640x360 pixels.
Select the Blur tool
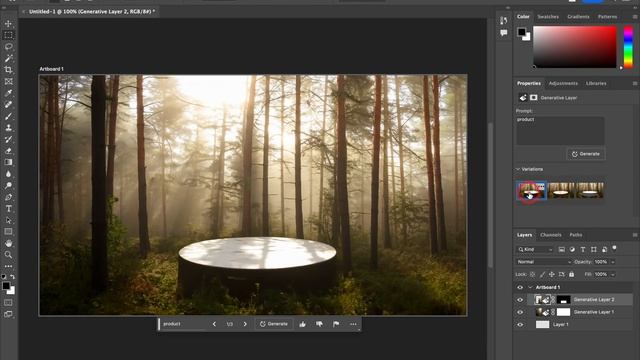point(8,174)
